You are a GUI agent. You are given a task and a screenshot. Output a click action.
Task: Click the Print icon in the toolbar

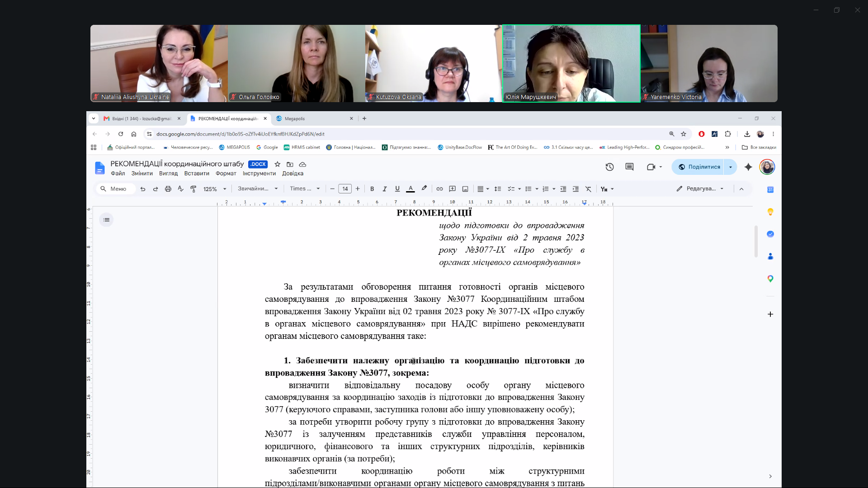coord(168,189)
